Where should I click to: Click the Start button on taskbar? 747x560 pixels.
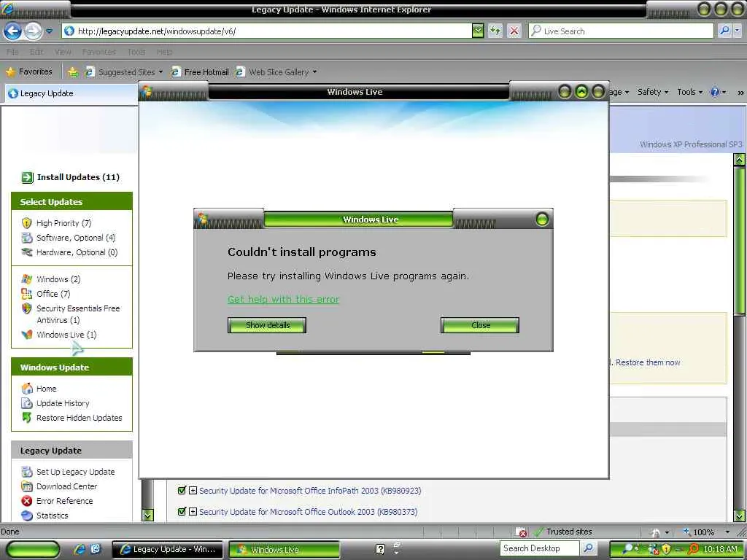point(34,549)
